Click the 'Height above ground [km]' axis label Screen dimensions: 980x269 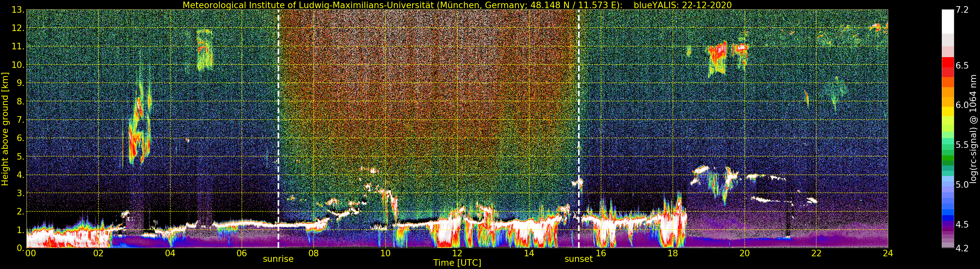pyautogui.click(x=5, y=129)
